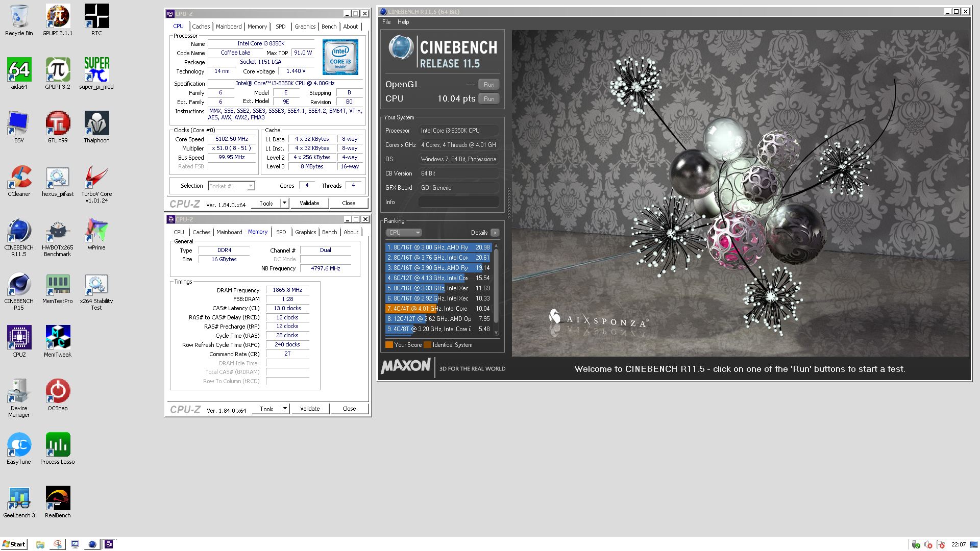980x551 pixels.
Task: Open the x264 Stability Test shortcut
Action: point(96,291)
